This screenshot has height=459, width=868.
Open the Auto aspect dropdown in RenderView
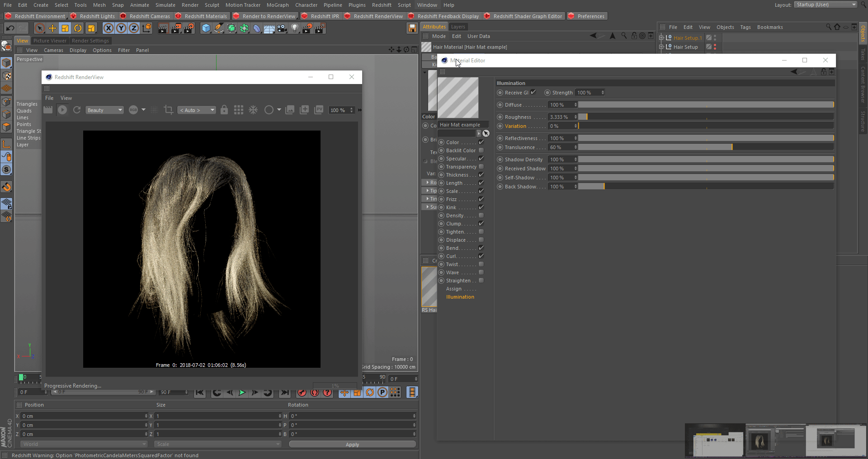(x=197, y=110)
